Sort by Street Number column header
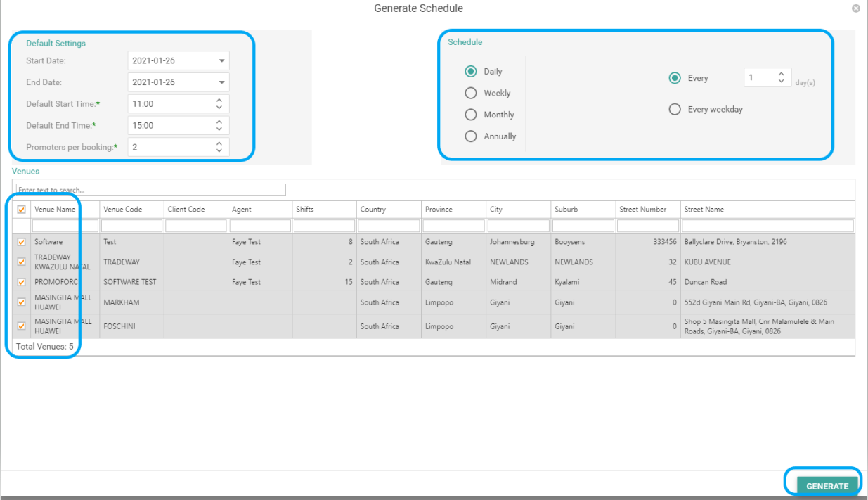868x500 pixels. (x=648, y=210)
